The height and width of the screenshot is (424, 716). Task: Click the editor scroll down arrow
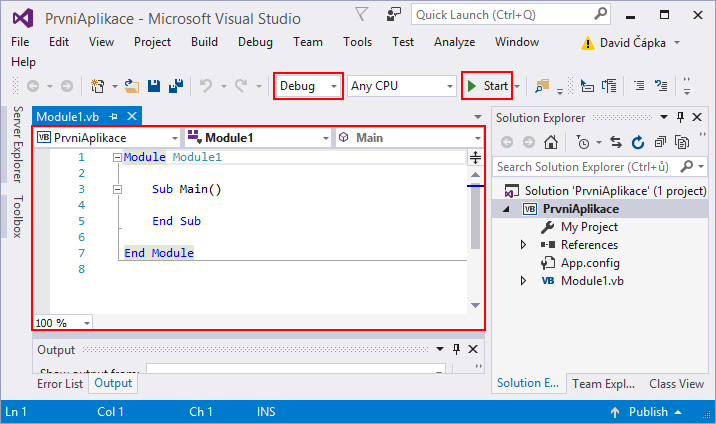475,305
